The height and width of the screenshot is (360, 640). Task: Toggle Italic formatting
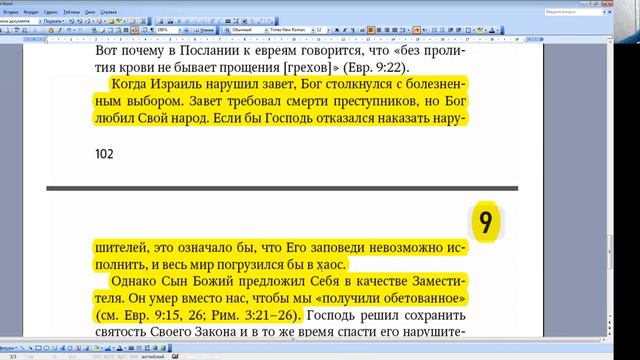[x=345, y=30]
